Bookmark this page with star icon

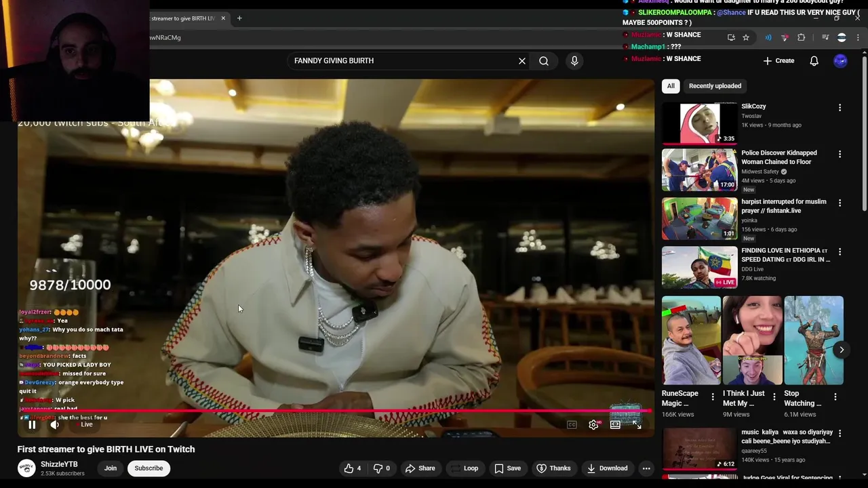tap(746, 37)
